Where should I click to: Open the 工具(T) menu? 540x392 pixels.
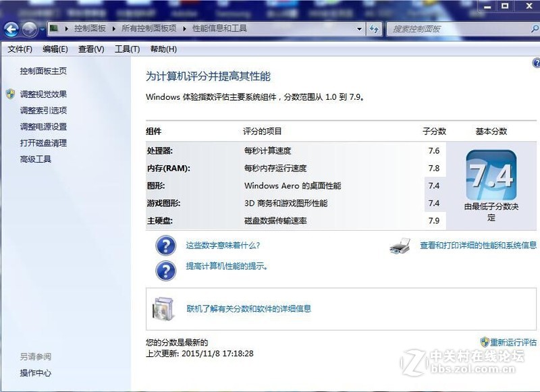click(x=127, y=49)
